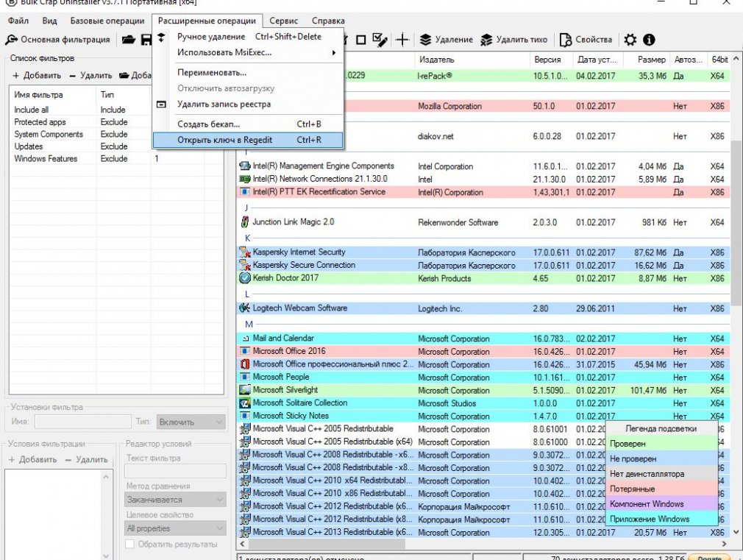Click the application list vertical scrollbar thumb
This screenshot has height=560, width=743.
coord(736,223)
